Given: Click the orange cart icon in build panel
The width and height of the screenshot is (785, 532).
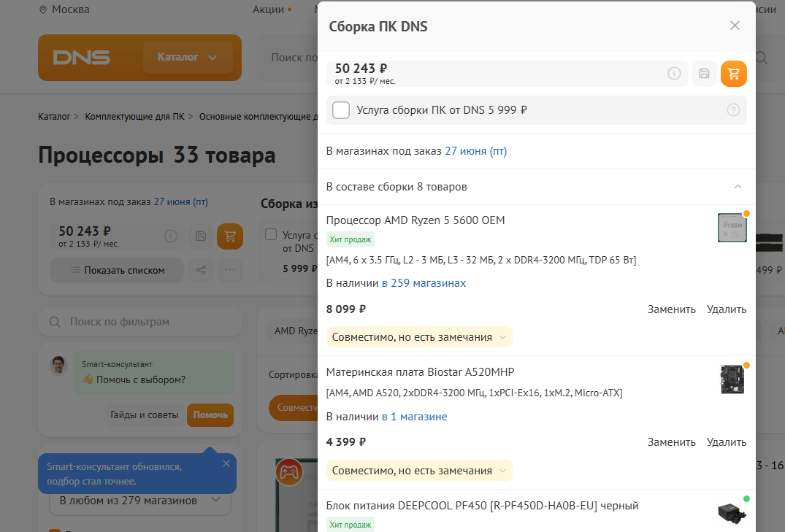Looking at the screenshot, I should pos(733,74).
